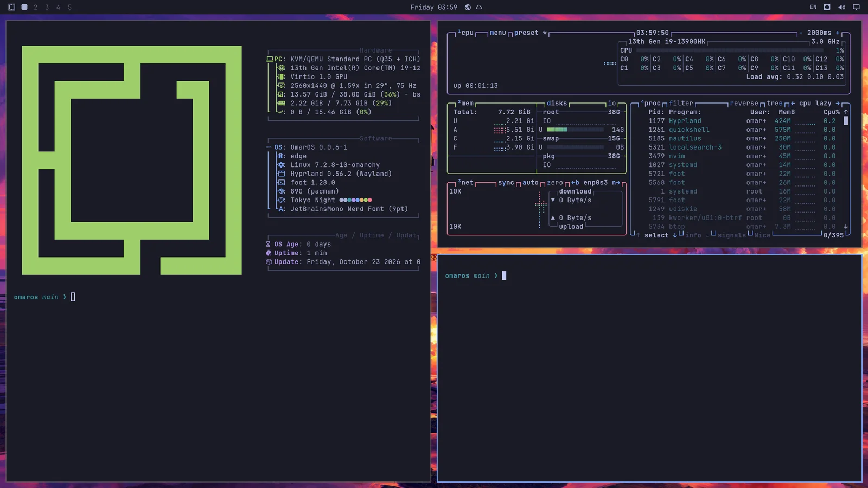Viewport: 868px width, 488px height.
Task: Click the Uptime clock icon
Action: click(268, 253)
